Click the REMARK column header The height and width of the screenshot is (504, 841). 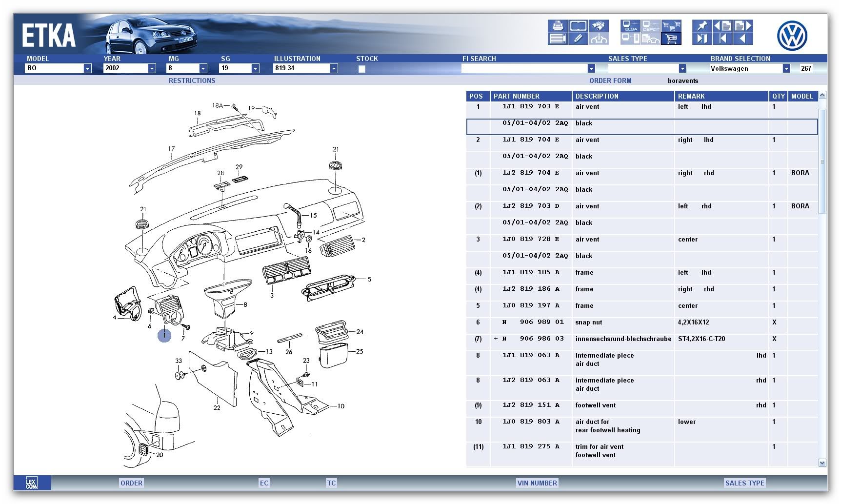721,96
